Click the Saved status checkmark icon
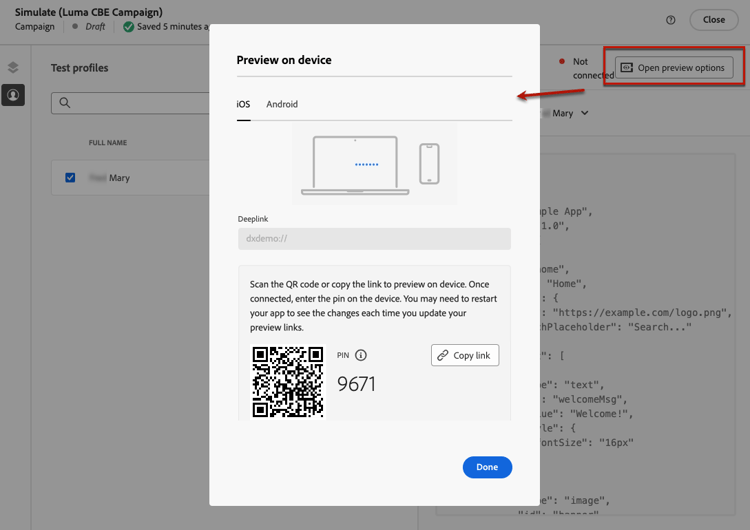750x530 pixels. (x=128, y=27)
